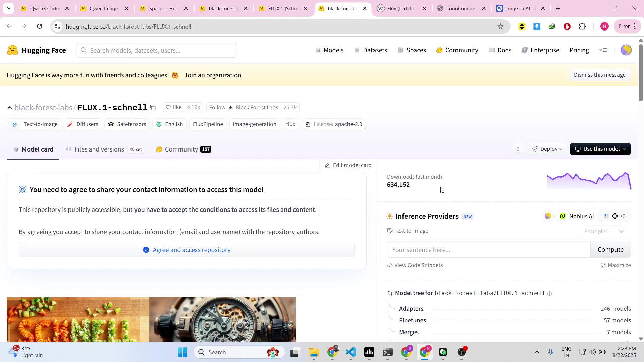Viewport: 644px width, 362px height.
Task: Open Docs in the navigation bar
Action: (x=500, y=50)
